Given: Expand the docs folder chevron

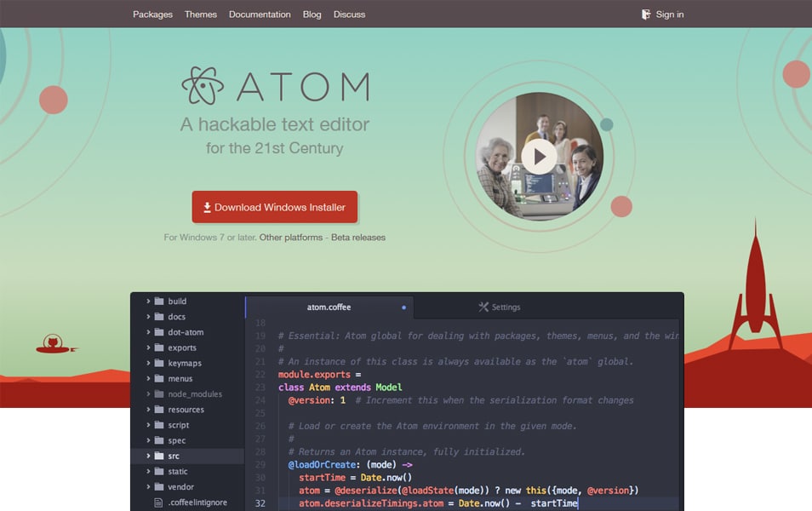Looking at the screenshot, I should point(148,317).
